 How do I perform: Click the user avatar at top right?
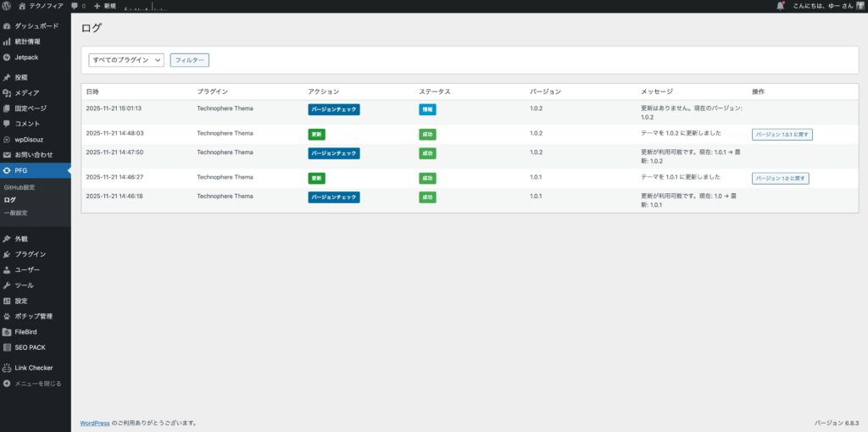pos(860,6)
